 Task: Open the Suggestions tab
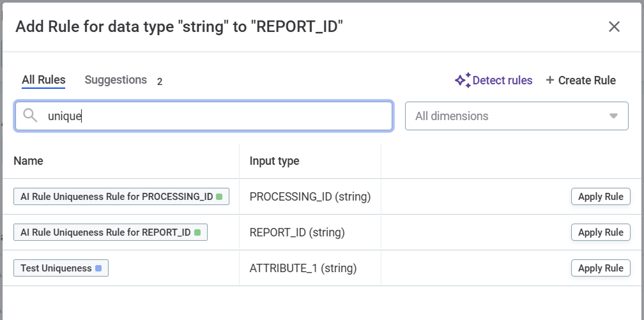click(x=116, y=80)
